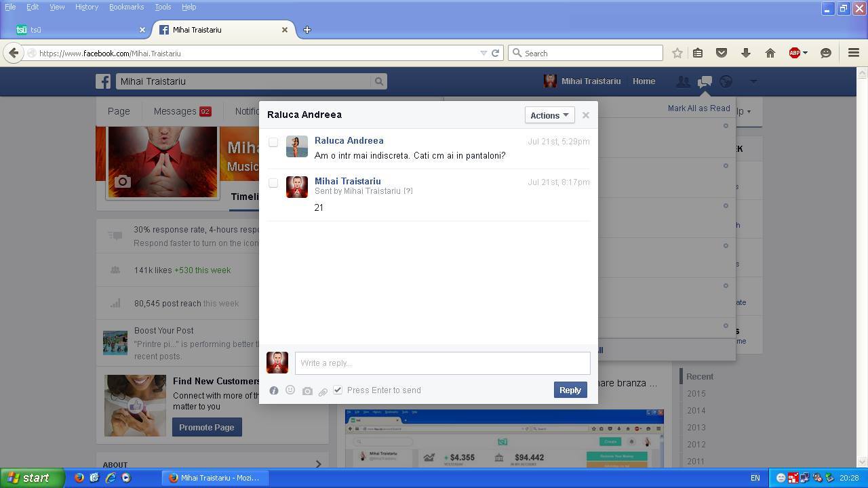868x488 pixels.
Task: Tick the checkbox beside Raluca Andreea's message
Action: tap(273, 142)
